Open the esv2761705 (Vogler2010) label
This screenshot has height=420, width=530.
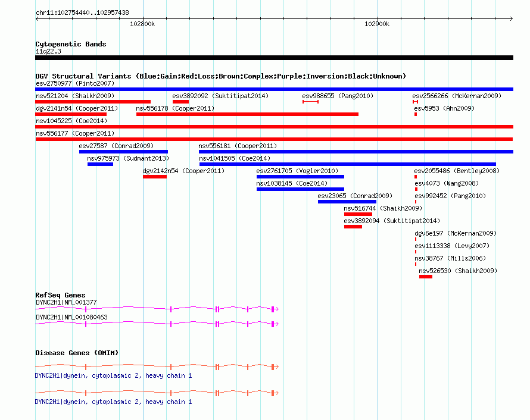click(297, 171)
